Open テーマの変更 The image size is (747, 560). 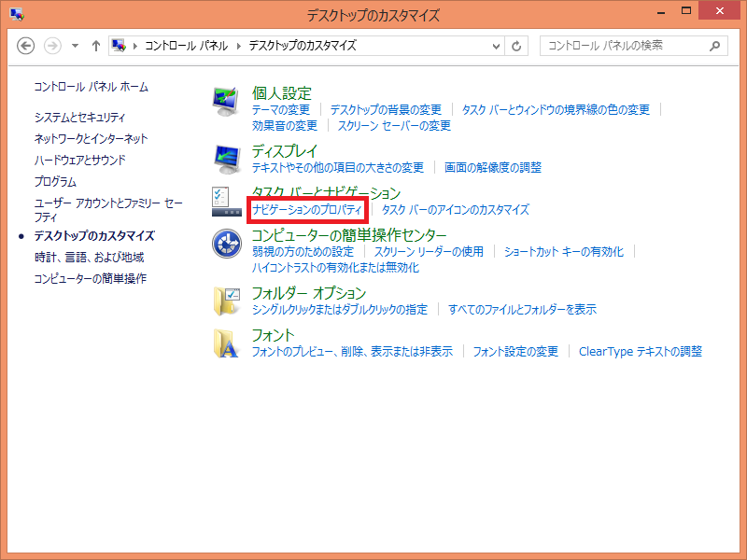click(x=277, y=109)
